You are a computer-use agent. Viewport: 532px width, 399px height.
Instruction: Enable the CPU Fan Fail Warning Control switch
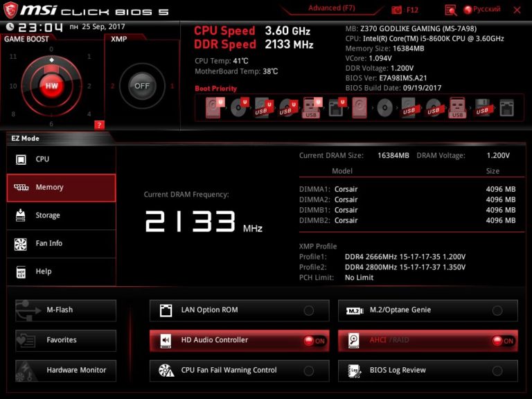tap(309, 371)
